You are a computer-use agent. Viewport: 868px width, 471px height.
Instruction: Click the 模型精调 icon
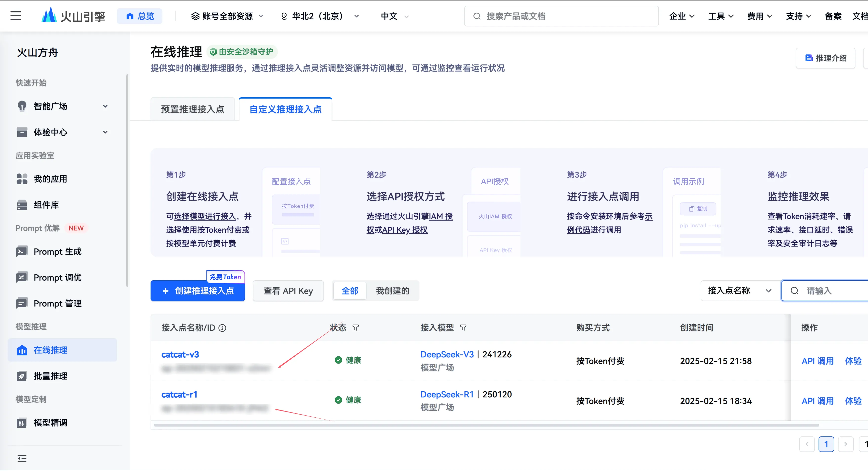click(22, 423)
